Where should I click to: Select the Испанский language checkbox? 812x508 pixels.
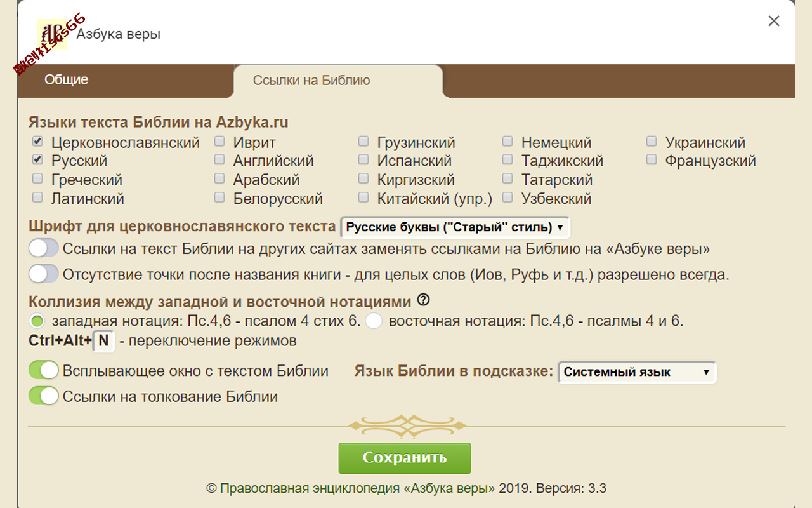pos(363,159)
